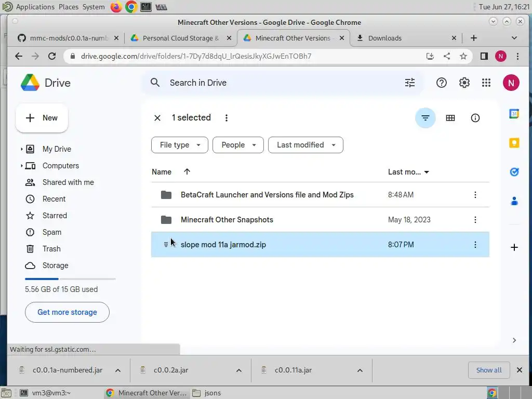This screenshot has height=399, width=532.
Task: Open the c0.0.2a.jar download menu arrow
Action: pos(239,370)
